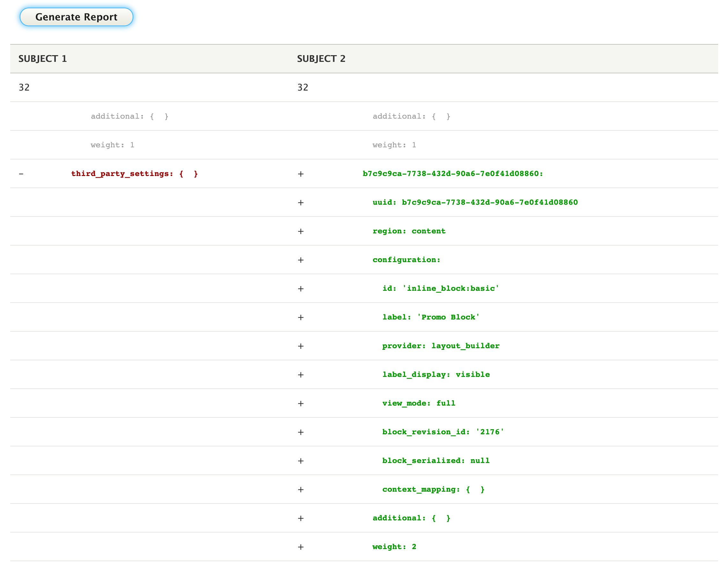Select the view_mode: full diff row

tap(419, 403)
